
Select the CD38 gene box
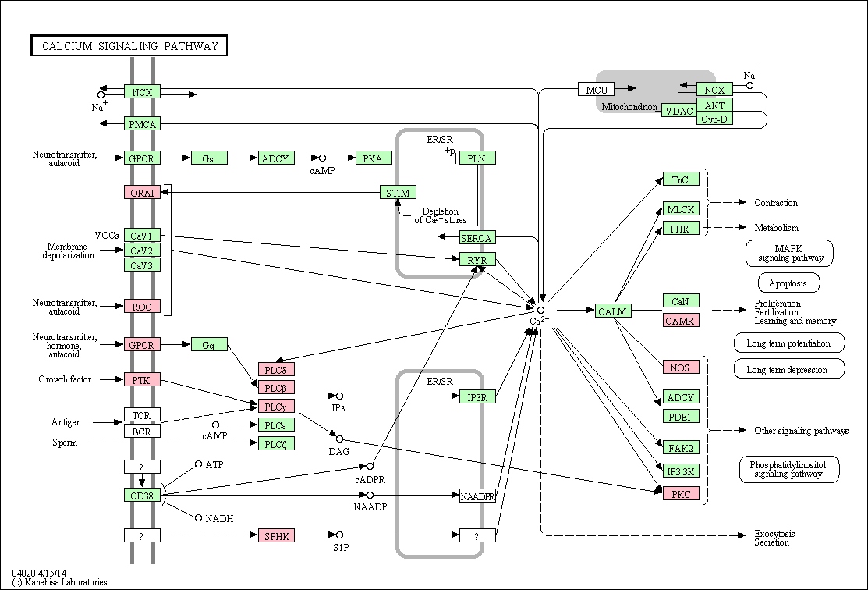pyautogui.click(x=142, y=495)
